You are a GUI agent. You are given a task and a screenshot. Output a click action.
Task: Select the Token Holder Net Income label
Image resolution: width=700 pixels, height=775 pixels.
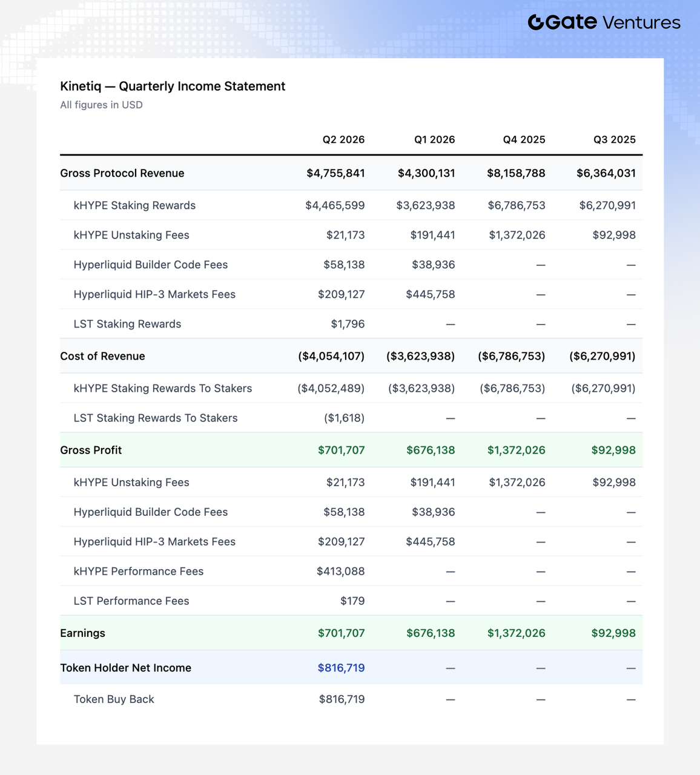click(x=126, y=668)
